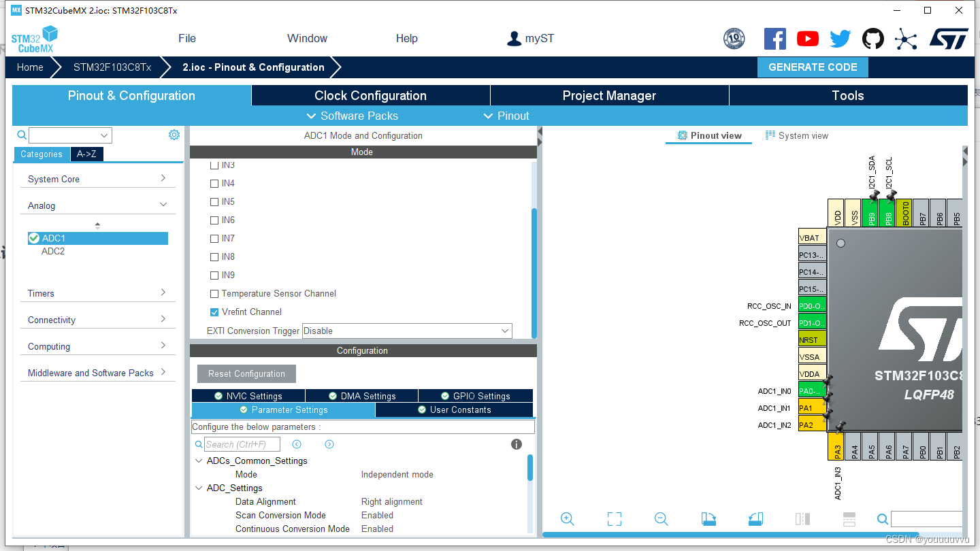This screenshot has width=980, height=551.
Task: Show parameter info with the i icon
Action: click(x=517, y=444)
